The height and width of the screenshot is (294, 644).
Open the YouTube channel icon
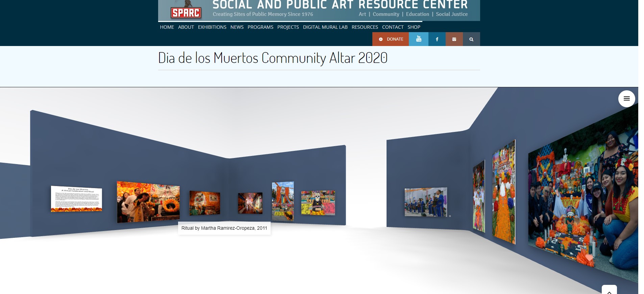(419, 39)
